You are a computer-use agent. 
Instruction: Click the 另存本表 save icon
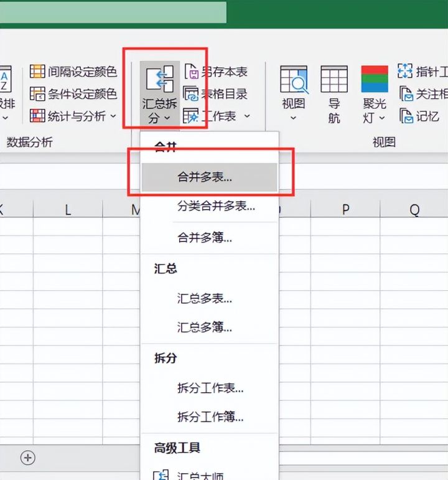(x=191, y=72)
